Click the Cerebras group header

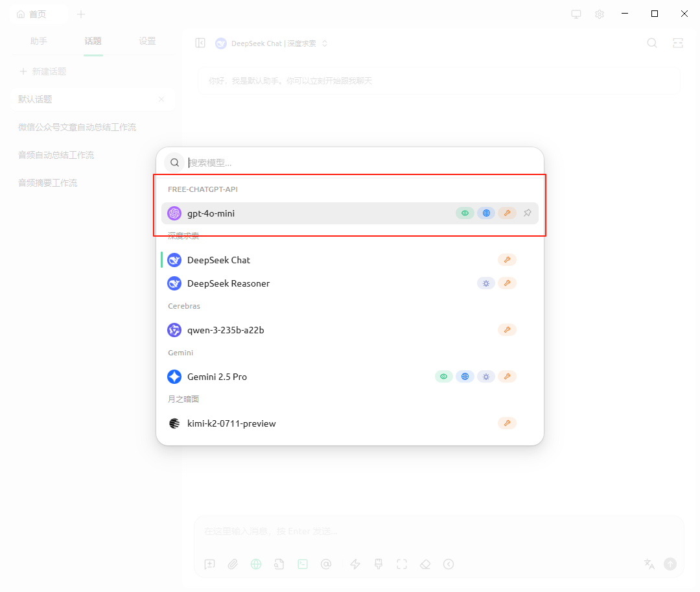click(184, 306)
